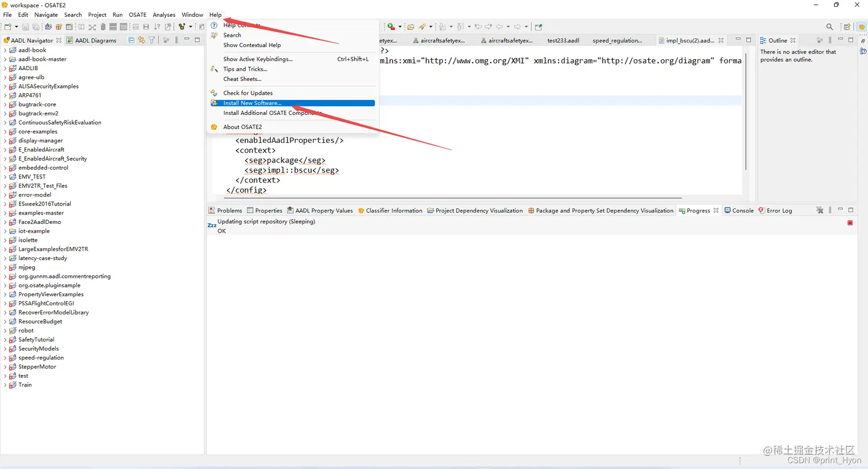Select Install New Software menu entry
The width and height of the screenshot is (868, 469).
point(293,103)
